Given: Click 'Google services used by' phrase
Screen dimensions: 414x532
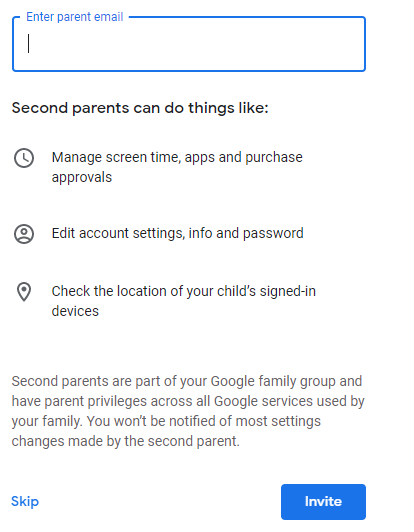Looking at the screenshot, I should point(289,401).
